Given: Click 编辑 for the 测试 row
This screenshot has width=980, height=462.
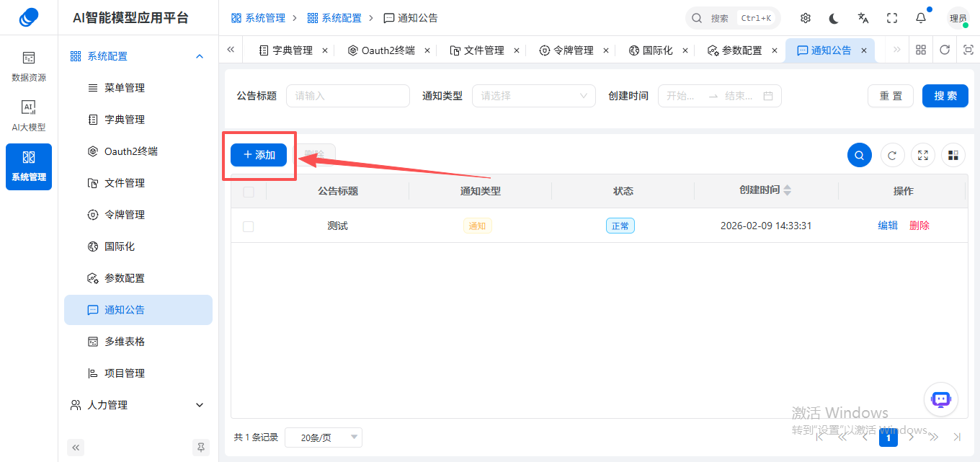Looking at the screenshot, I should 888,226.
